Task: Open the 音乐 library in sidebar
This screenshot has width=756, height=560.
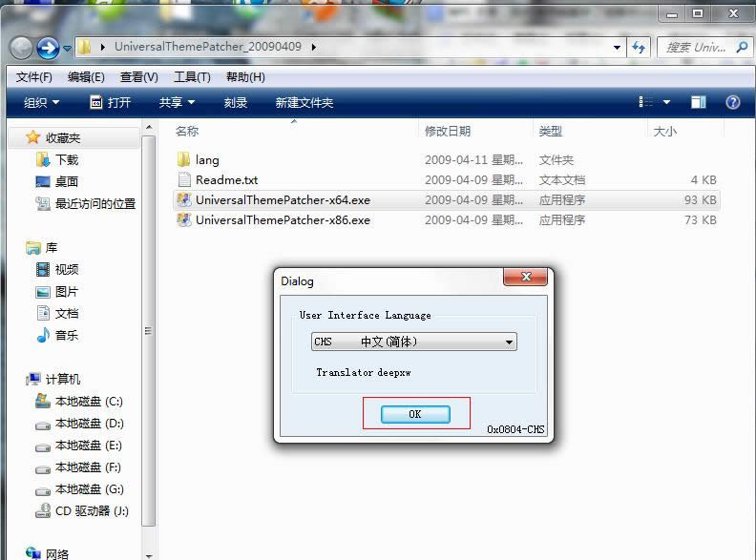Action: (x=66, y=336)
